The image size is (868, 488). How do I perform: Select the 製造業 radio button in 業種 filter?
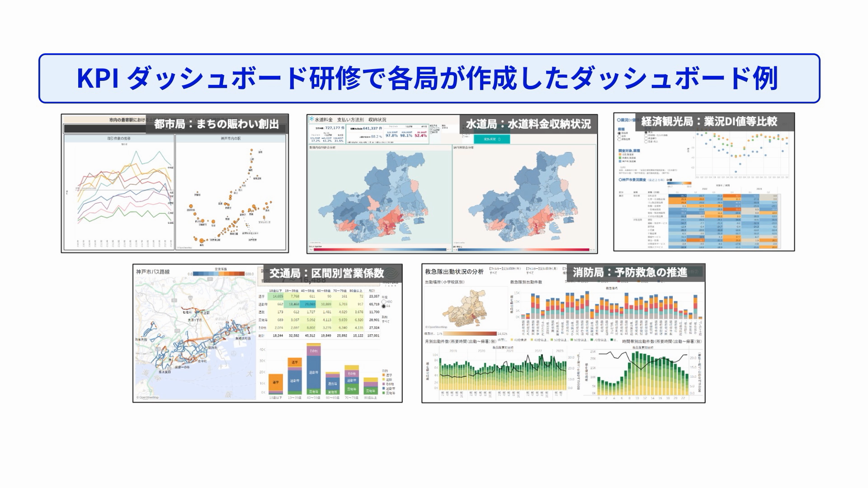(x=619, y=133)
